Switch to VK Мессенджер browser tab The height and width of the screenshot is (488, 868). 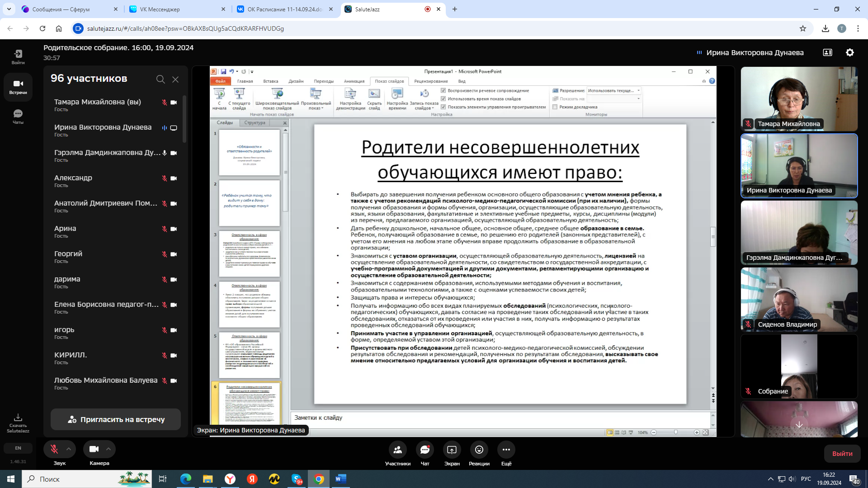pyautogui.click(x=177, y=9)
